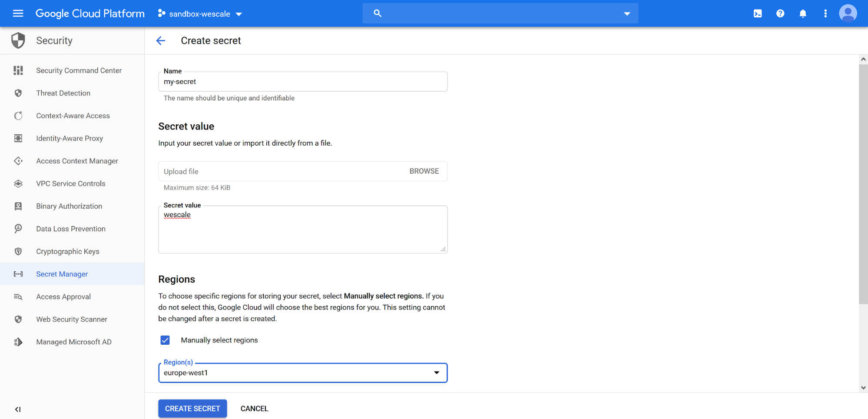The height and width of the screenshot is (419, 868).
Task: Open the main navigation hamburger menu
Action: (x=18, y=13)
